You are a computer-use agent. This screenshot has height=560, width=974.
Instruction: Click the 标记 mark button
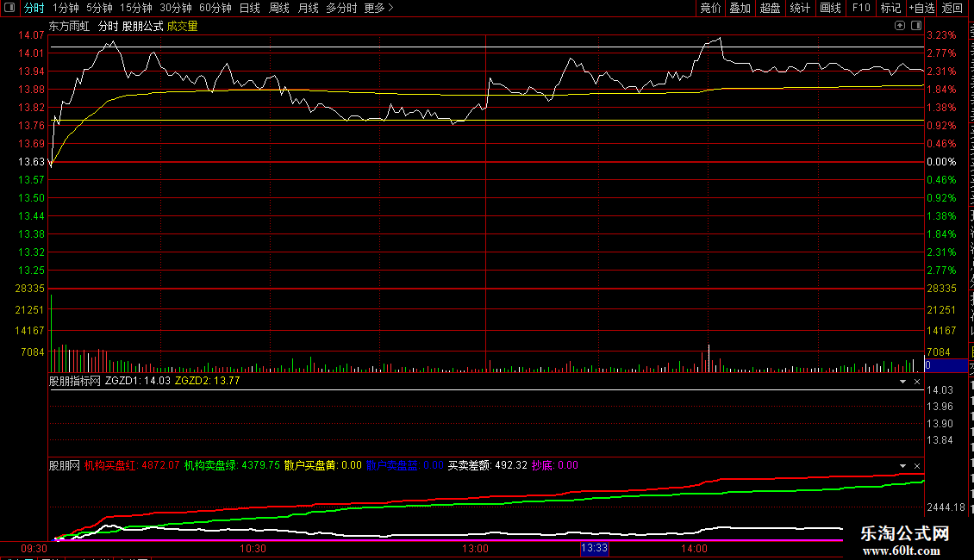pyautogui.click(x=890, y=8)
